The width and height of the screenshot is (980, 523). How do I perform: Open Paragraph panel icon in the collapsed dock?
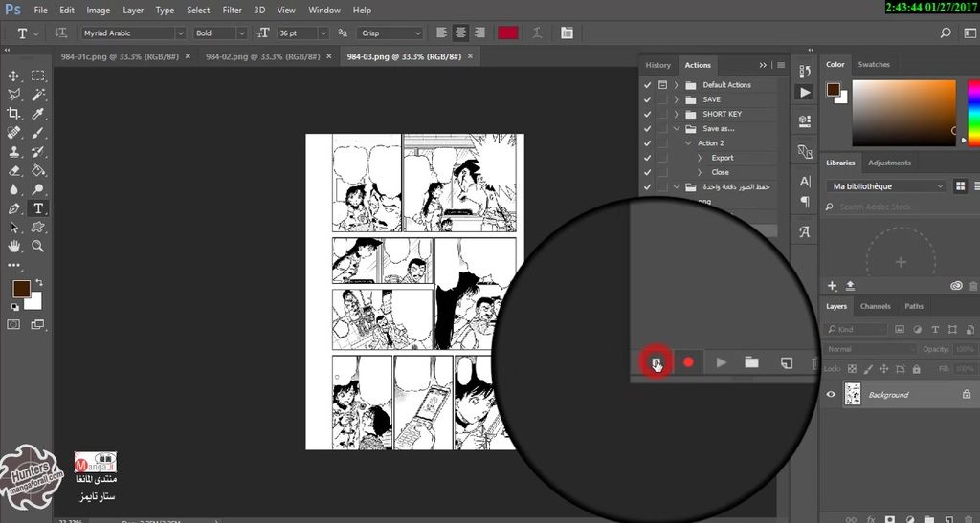(x=805, y=202)
